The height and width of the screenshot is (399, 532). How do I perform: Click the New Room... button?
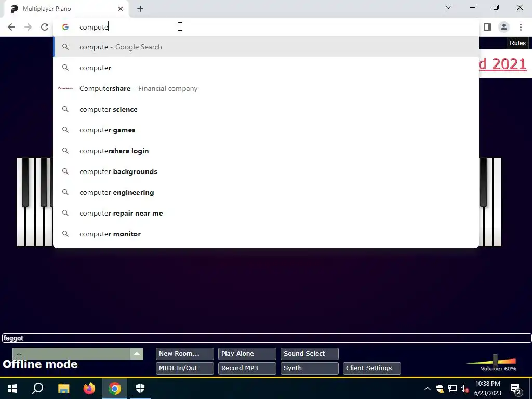click(184, 353)
